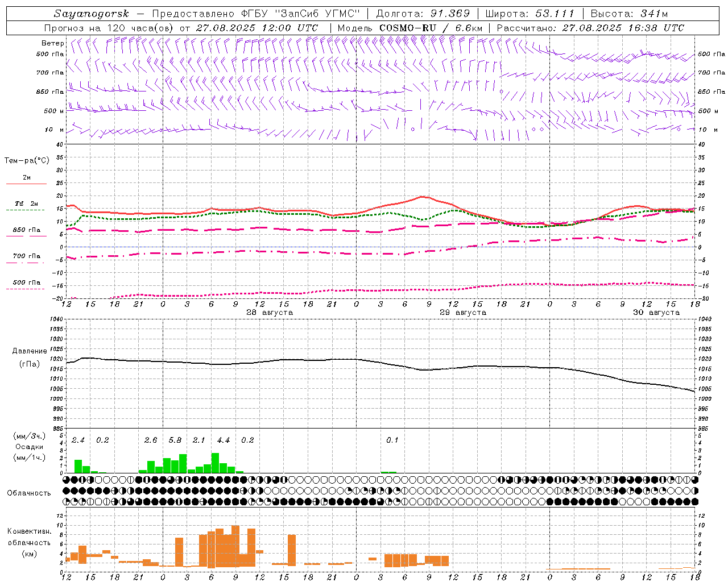The height and width of the screenshot is (582, 728).
Task: Click the '30 августа' date label
Action: tap(656, 313)
